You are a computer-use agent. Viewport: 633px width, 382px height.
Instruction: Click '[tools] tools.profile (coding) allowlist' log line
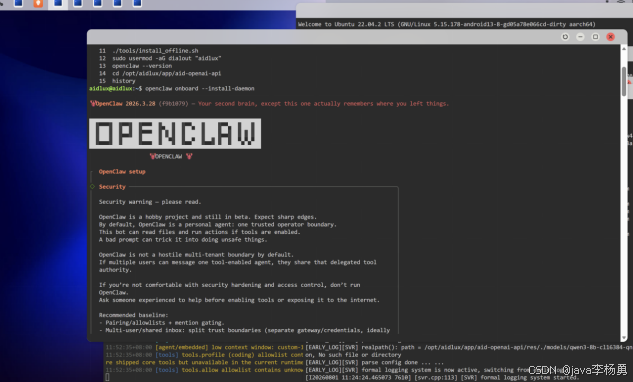[x=204, y=355]
